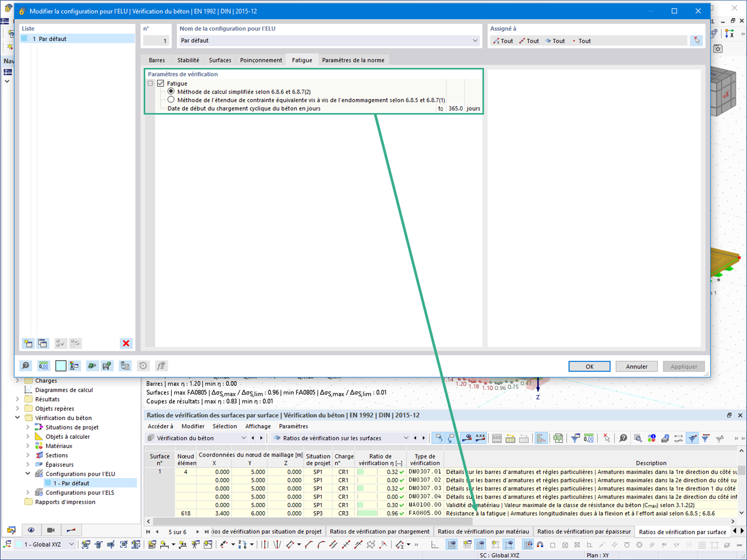Select the Matériaux item in the navigator tree

59,446
